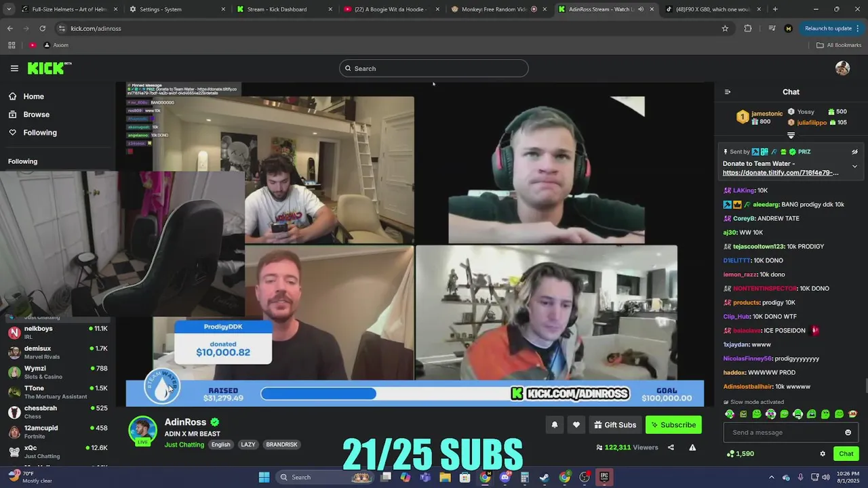Viewport: 868px width, 488px height.
Task: View site information icon in address bar
Action: tap(62, 28)
